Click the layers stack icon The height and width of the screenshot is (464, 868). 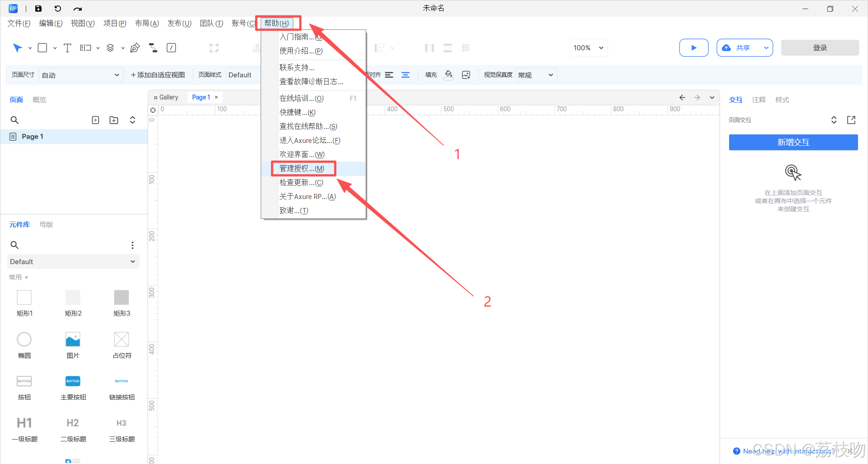coord(110,48)
